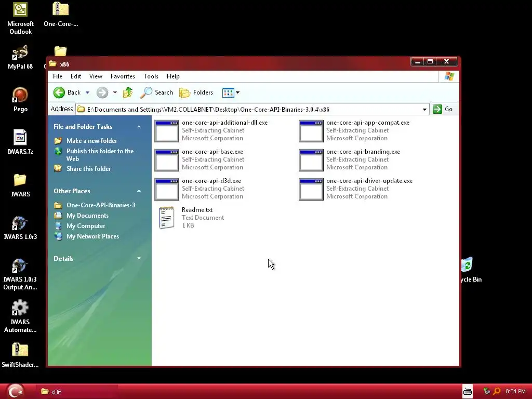Open on-screen keyboard tray icon

pos(468,392)
